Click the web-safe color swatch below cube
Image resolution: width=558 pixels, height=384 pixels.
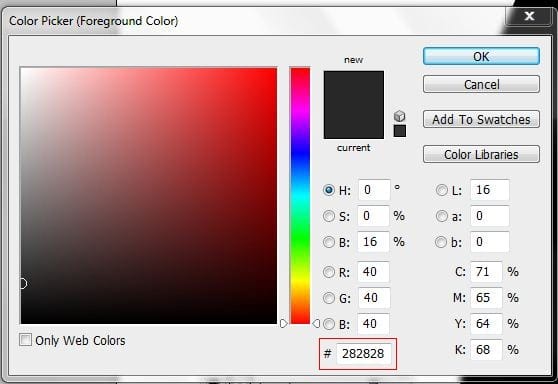(400, 131)
